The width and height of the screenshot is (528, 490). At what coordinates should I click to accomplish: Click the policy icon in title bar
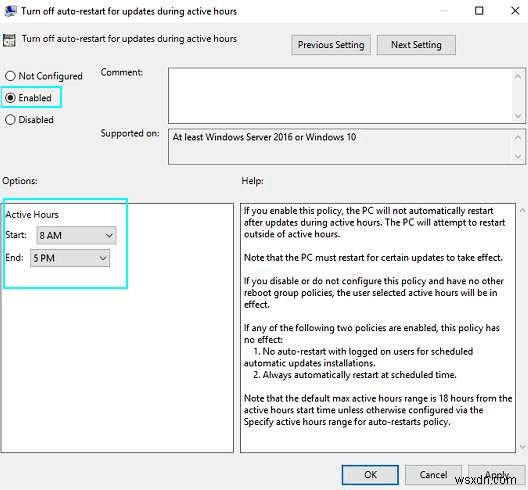(10, 10)
